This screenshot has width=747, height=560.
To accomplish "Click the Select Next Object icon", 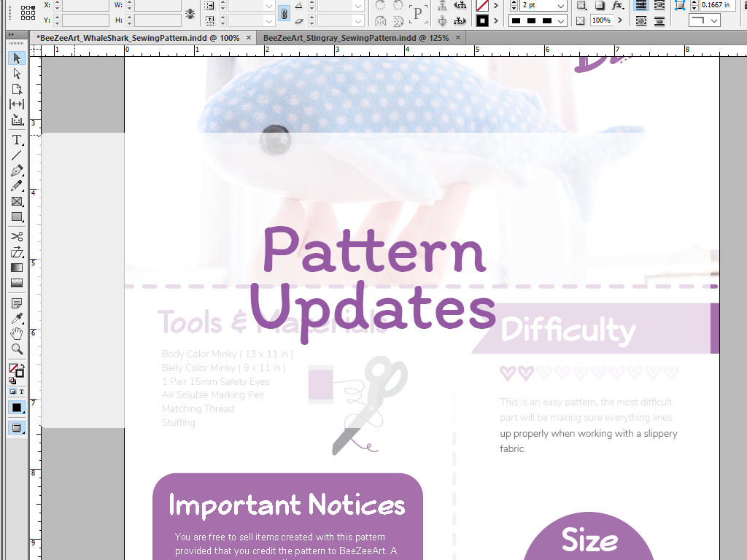I will point(460,21).
